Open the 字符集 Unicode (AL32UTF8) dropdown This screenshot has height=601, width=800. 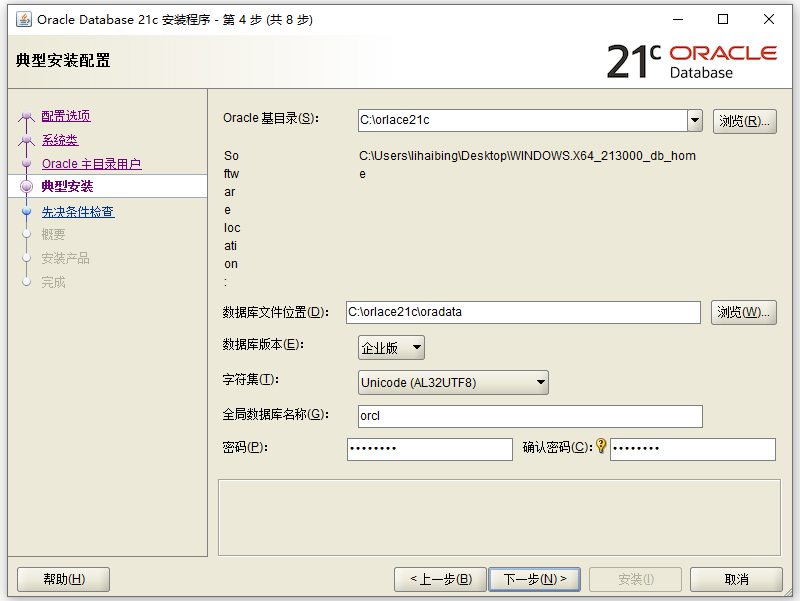(x=453, y=382)
